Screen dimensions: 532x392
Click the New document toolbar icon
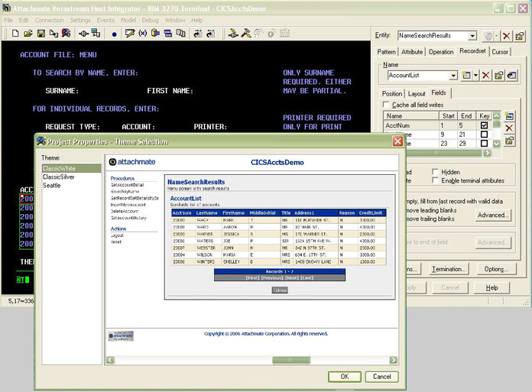coord(15,34)
